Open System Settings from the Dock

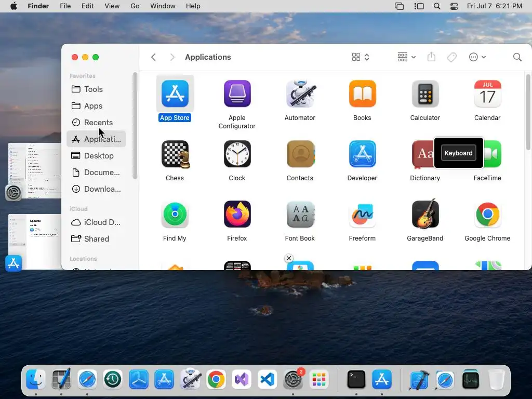[293, 379]
